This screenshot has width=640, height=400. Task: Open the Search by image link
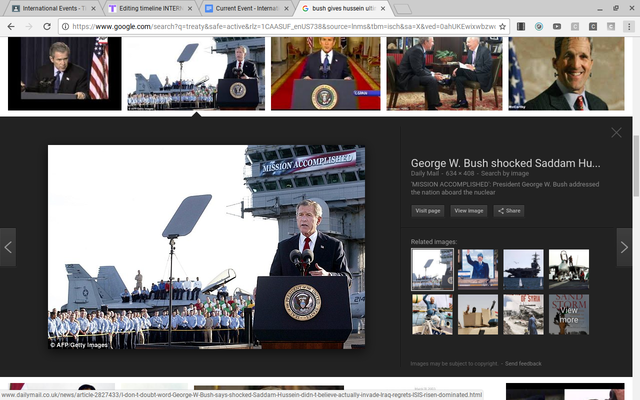pos(504,173)
